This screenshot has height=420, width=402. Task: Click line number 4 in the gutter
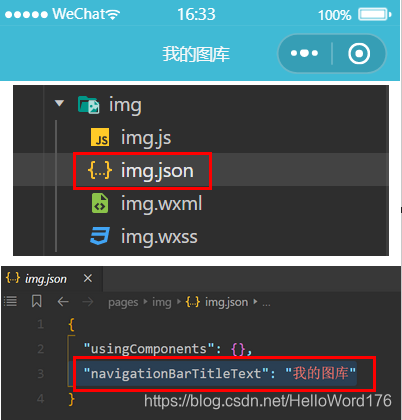(40, 399)
